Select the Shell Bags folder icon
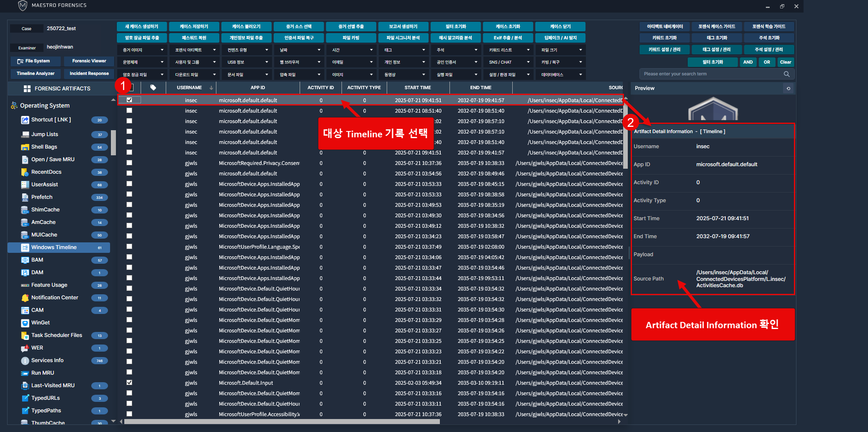This screenshot has height=432, width=868. coord(25,147)
